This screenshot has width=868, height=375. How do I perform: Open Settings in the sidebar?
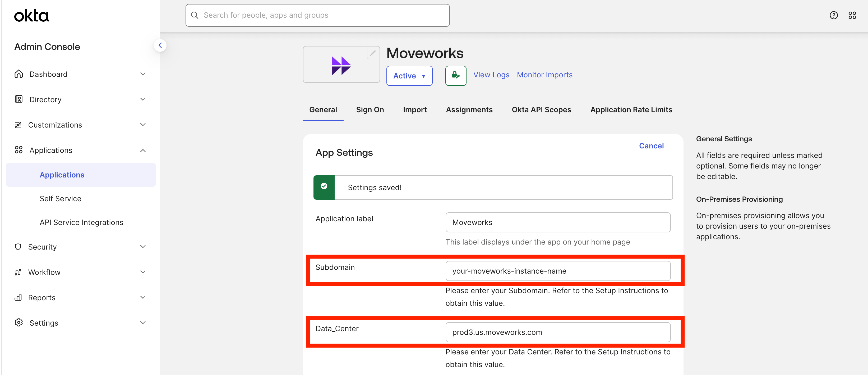coord(44,323)
